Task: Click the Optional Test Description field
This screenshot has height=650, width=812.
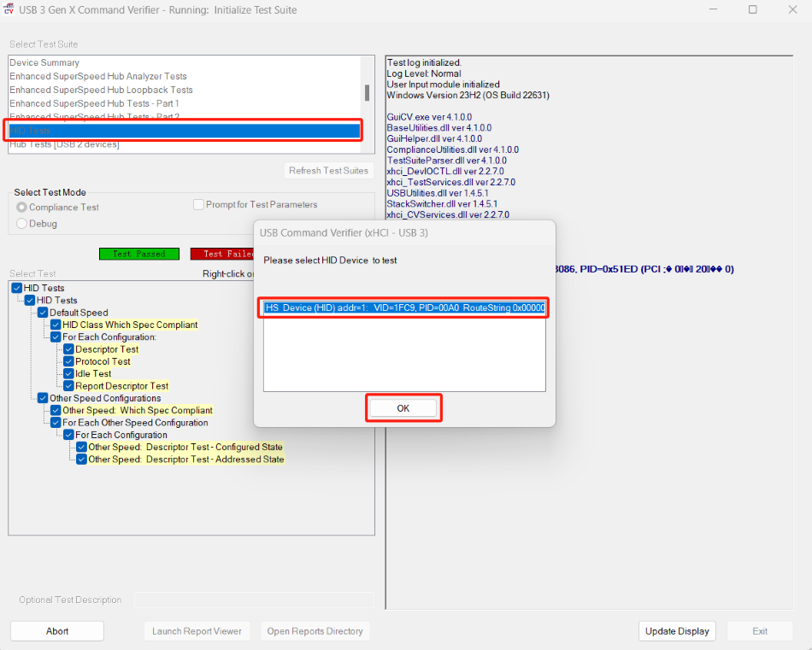Action: point(254,600)
